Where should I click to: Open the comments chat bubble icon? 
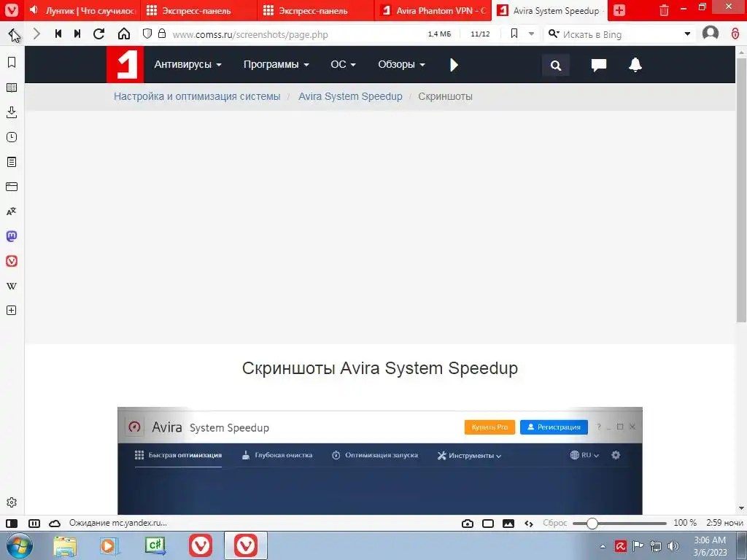click(598, 65)
